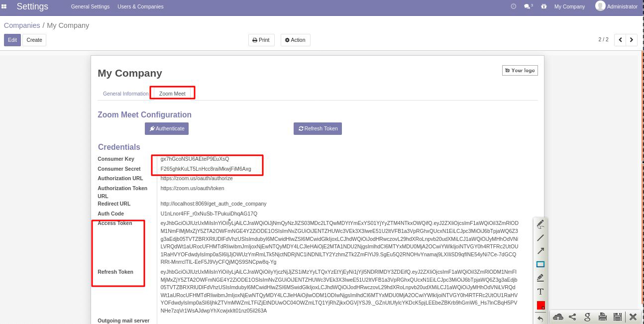Click the Access Token value text
The width and height of the screenshot is (644, 324).
pos(339,242)
